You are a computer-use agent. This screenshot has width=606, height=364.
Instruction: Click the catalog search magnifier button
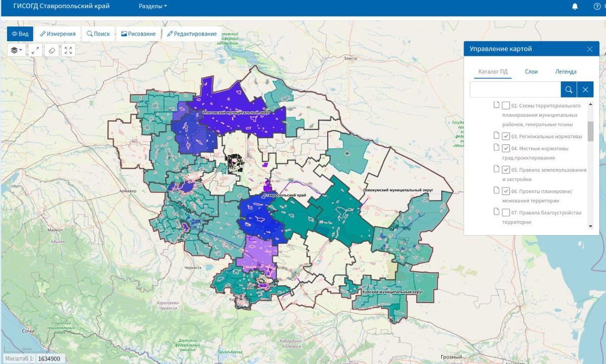(x=569, y=89)
